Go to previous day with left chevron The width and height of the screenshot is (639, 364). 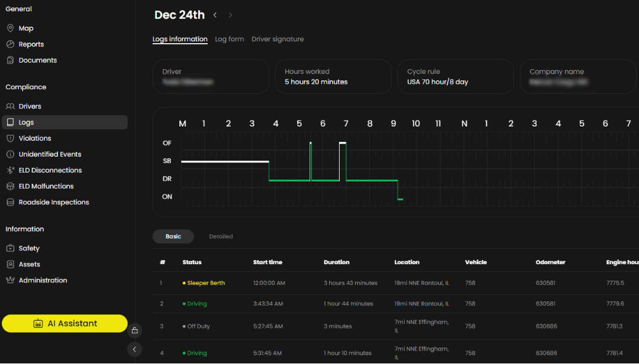214,15
